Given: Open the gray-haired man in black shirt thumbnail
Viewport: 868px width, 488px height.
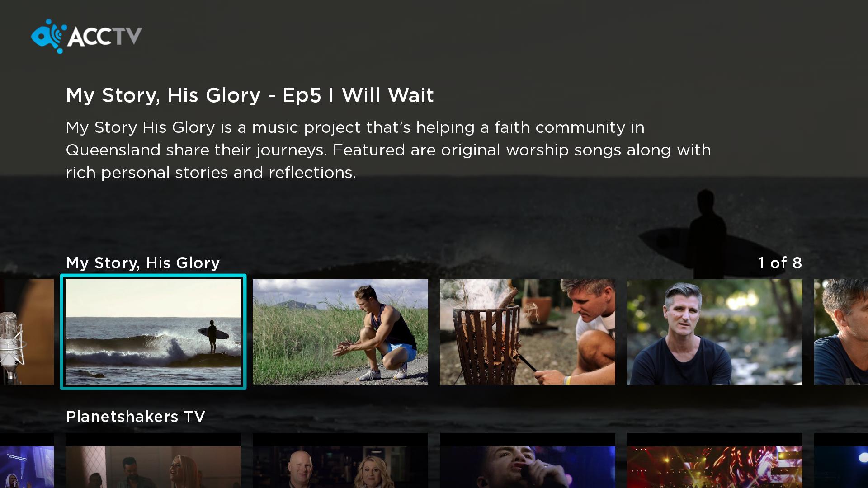Looking at the screenshot, I should coord(714,332).
